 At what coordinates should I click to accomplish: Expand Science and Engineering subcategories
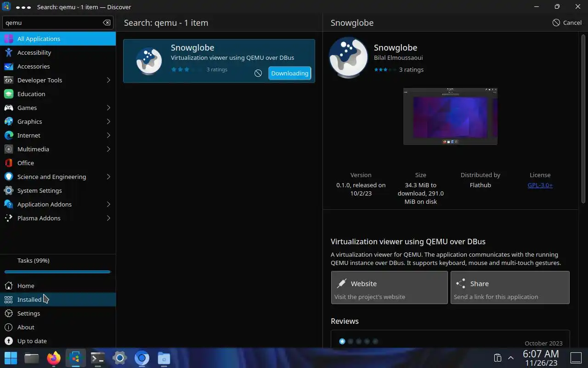click(x=108, y=177)
